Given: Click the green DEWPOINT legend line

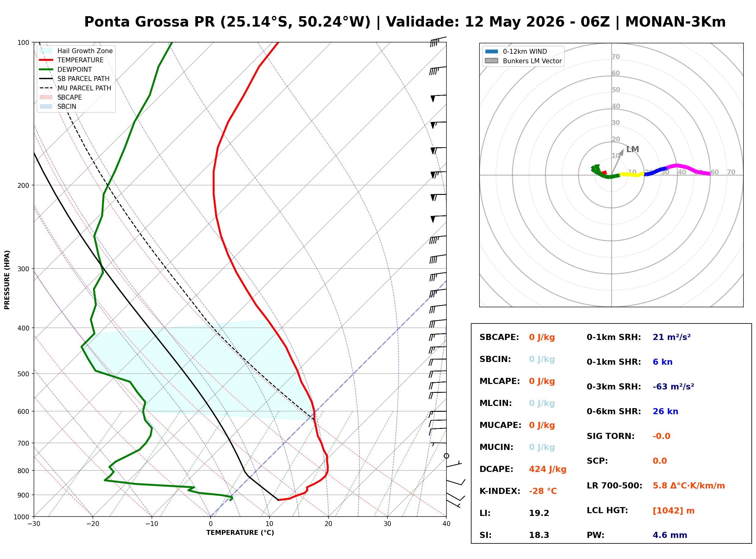Looking at the screenshot, I should click(46, 69).
